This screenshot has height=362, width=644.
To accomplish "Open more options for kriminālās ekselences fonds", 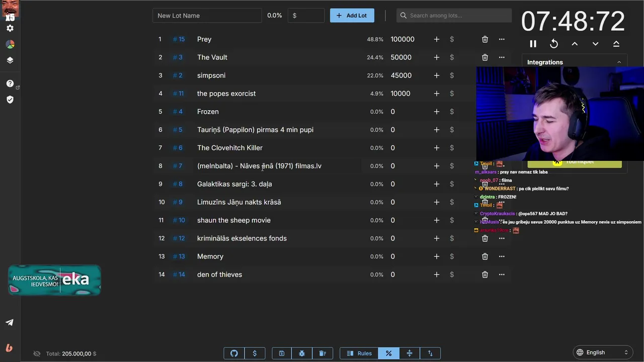I will tap(502, 238).
